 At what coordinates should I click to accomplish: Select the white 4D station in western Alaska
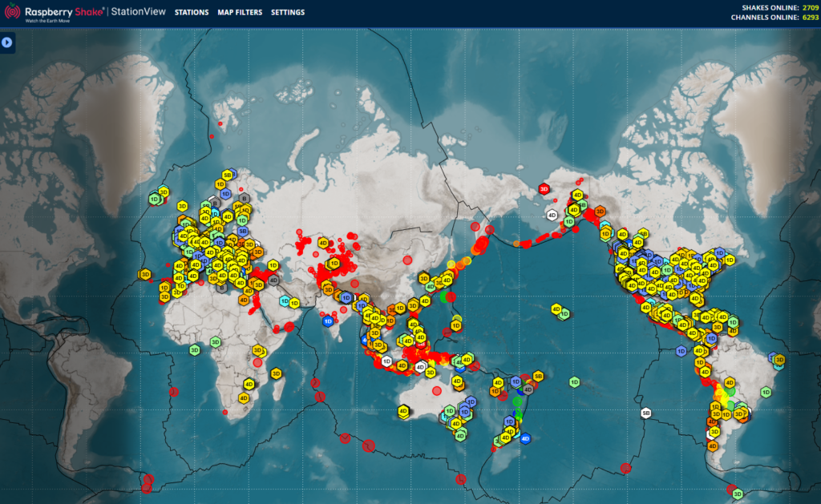pyautogui.click(x=552, y=215)
